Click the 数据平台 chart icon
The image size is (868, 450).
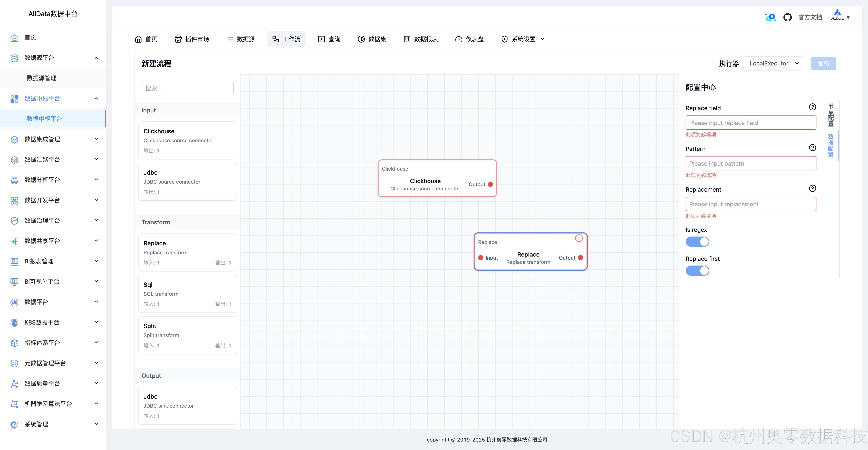pos(14,302)
